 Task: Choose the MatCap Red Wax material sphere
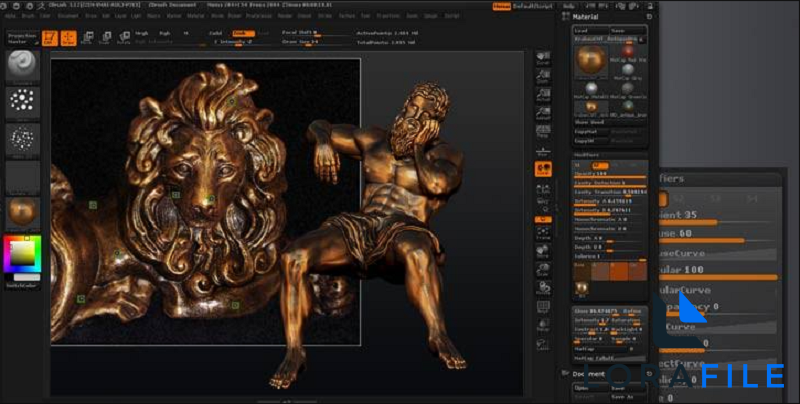[x=628, y=53]
